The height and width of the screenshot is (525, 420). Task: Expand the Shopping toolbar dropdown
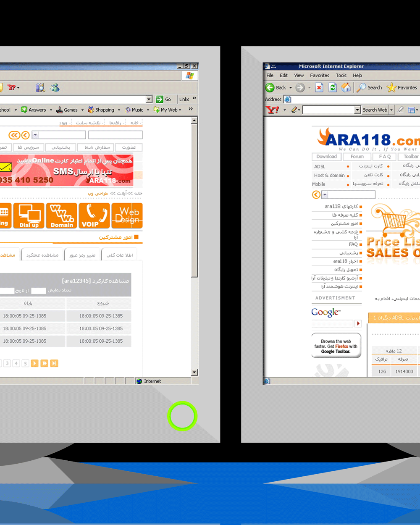tap(119, 110)
